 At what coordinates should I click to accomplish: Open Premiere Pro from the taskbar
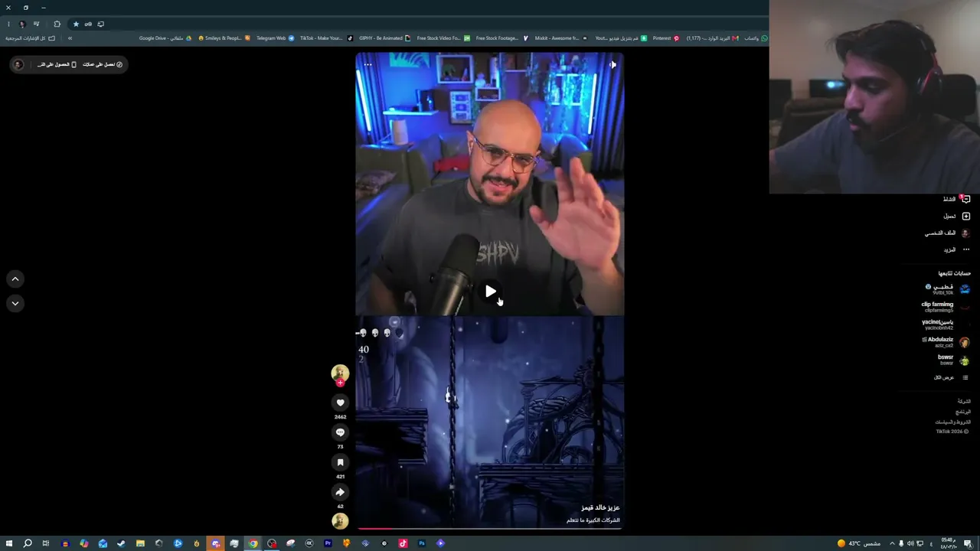328,543
